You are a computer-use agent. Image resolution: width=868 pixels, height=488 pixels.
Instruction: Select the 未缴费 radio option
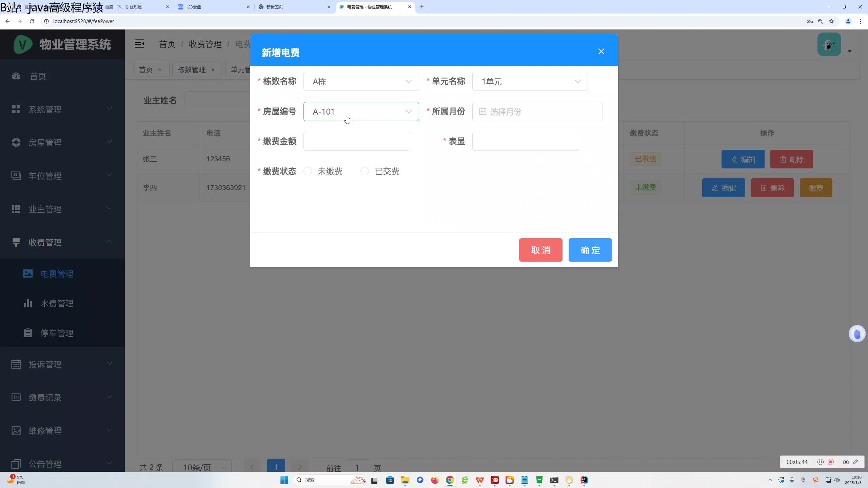coord(308,171)
